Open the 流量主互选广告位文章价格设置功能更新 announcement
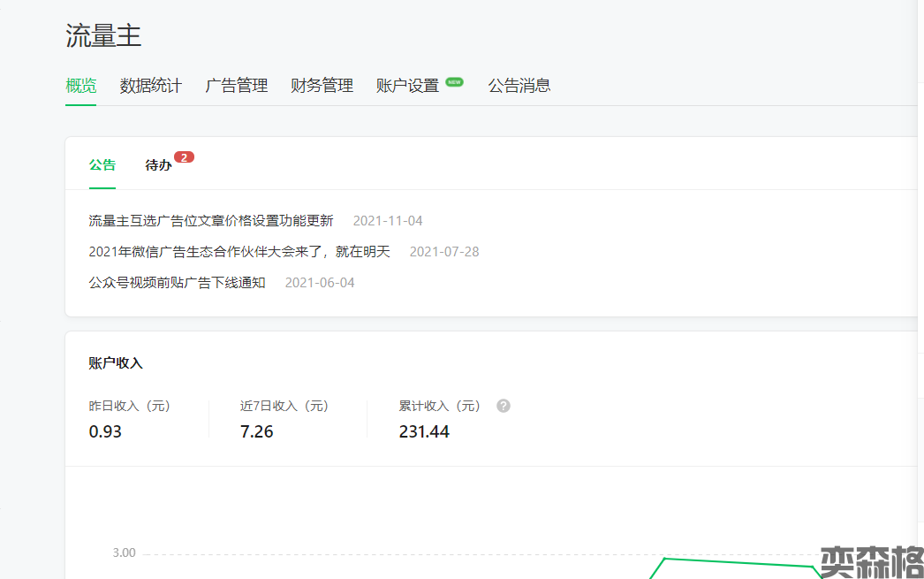 211,221
